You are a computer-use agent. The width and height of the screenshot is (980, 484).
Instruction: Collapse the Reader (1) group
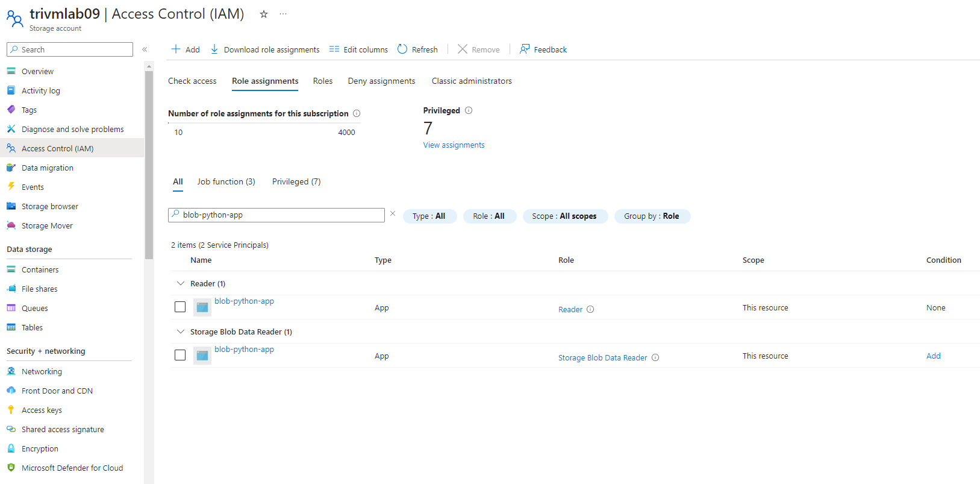181,283
